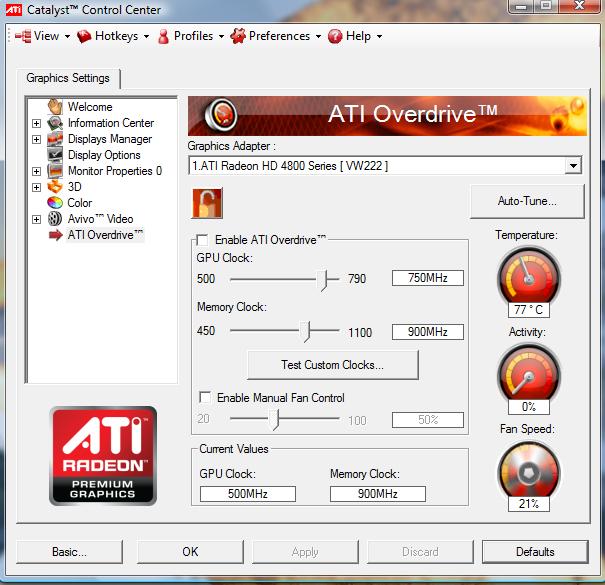This screenshot has width=605, height=585.
Task: Select the ATI Overdrive red arrow icon
Action: pyautogui.click(x=56, y=235)
